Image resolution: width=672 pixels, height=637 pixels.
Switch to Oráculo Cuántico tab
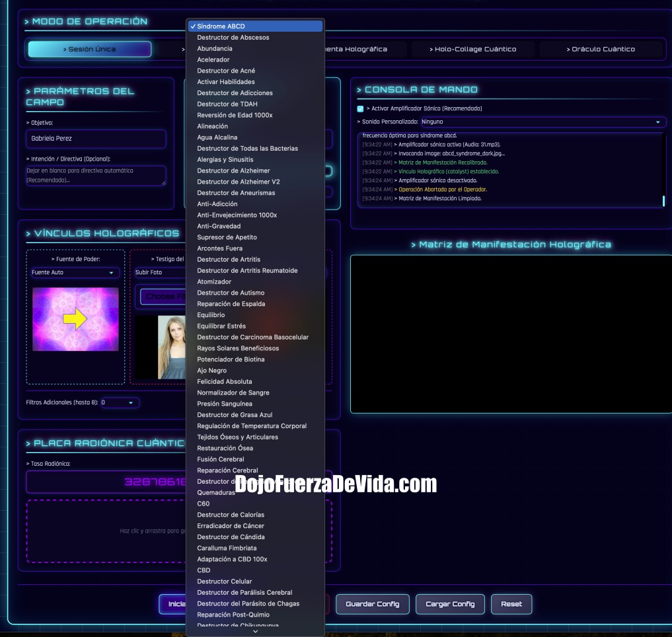[x=601, y=50]
